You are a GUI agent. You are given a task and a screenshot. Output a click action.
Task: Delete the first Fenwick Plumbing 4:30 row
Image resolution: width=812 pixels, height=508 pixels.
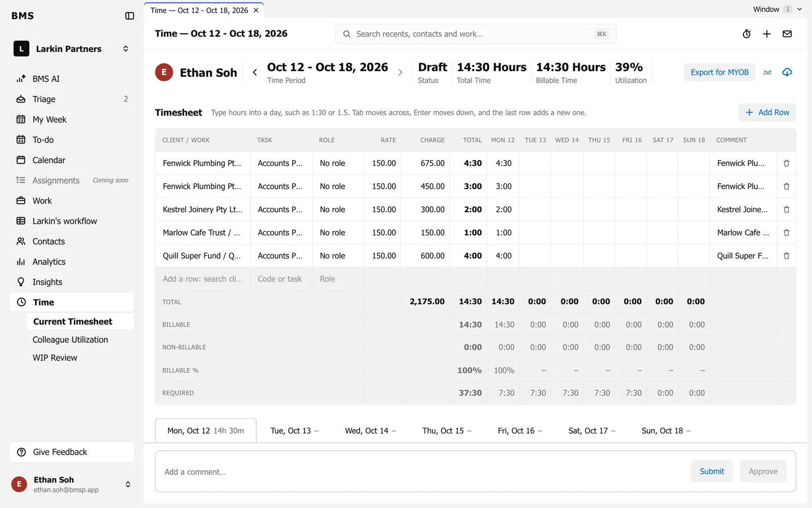tap(787, 163)
